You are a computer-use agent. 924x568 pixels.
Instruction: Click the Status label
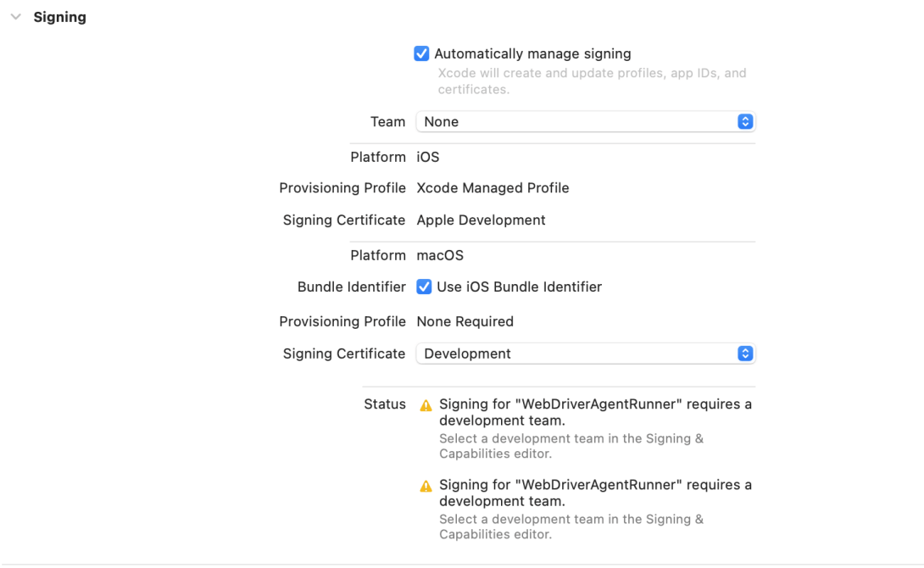coord(384,404)
